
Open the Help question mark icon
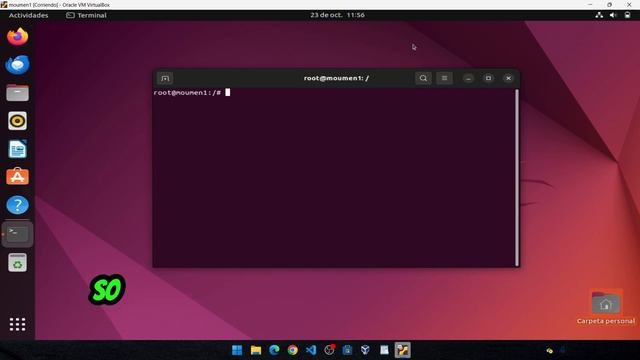(x=17, y=205)
